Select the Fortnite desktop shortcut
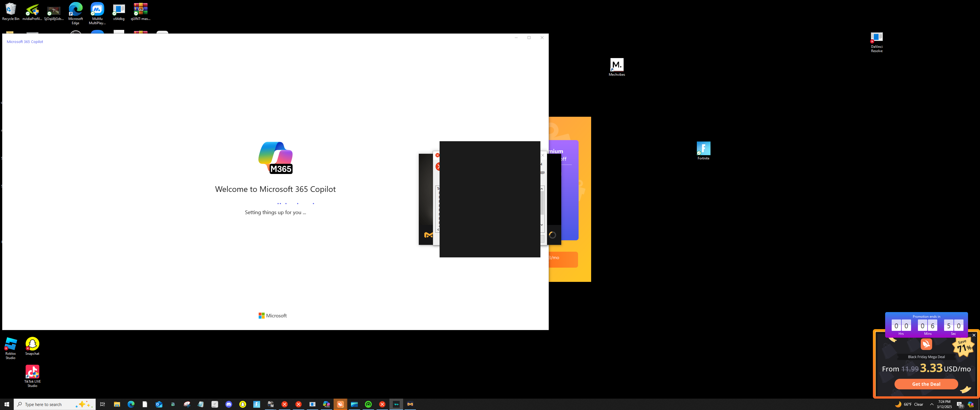Viewport: 980px width, 410px height. pyautogui.click(x=703, y=151)
